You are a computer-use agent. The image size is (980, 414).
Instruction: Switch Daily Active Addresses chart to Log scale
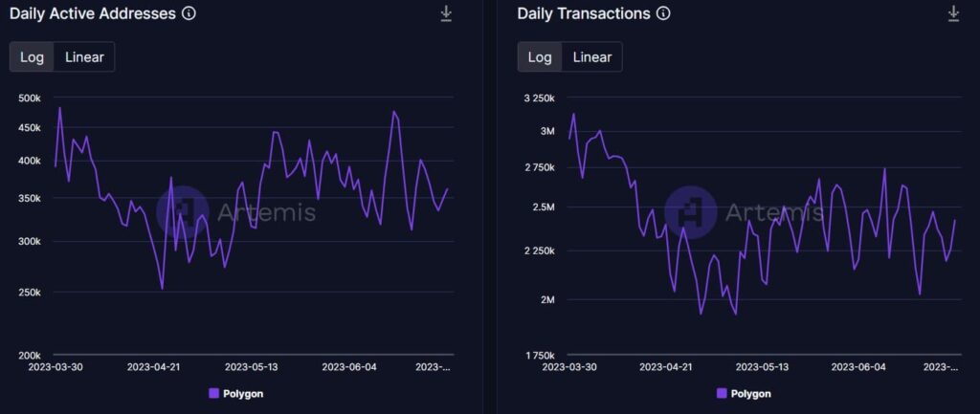[x=33, y=56]
